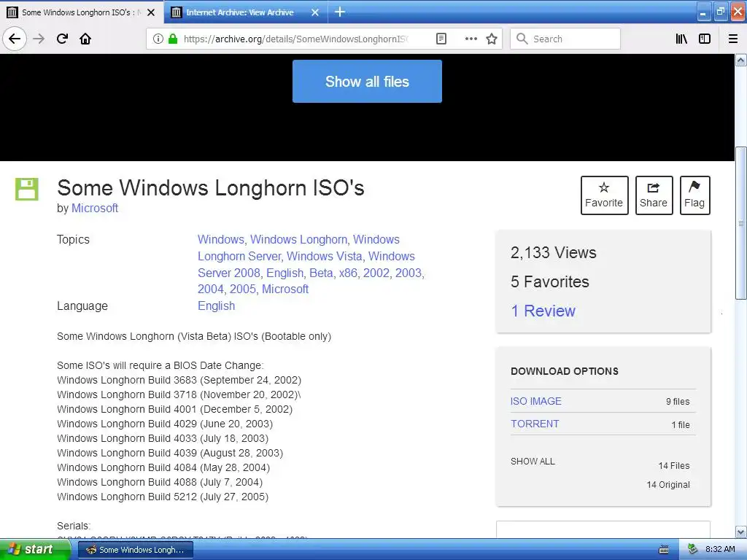Click the Share button
747x560 pixels.
(x=654, y=195)
